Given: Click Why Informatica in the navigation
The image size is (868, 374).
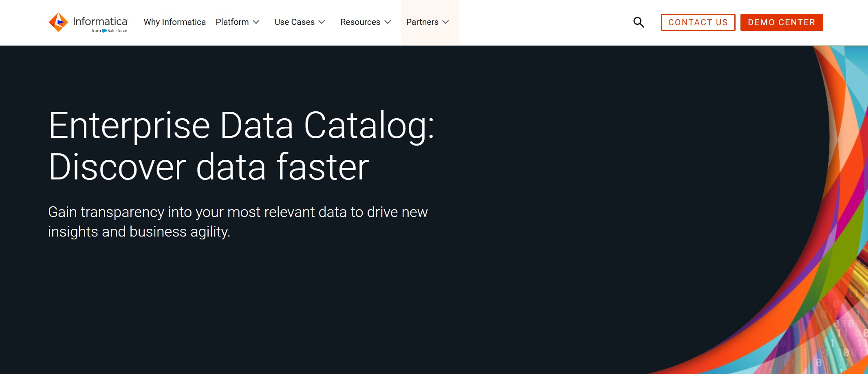Looking at the screenshot, I should (x=174, y=22).
